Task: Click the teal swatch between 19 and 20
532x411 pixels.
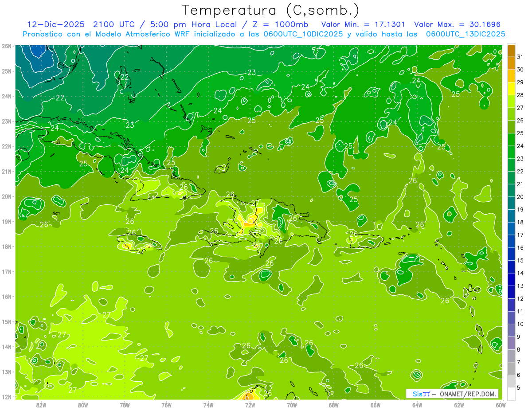Action: tap(511, 203)
